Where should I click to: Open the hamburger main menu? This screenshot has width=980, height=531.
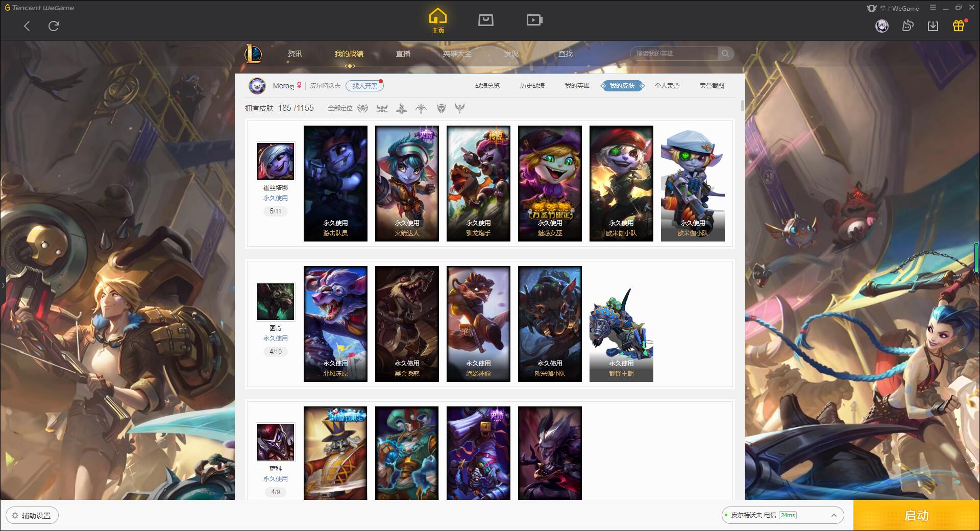[x=933, y=8]
